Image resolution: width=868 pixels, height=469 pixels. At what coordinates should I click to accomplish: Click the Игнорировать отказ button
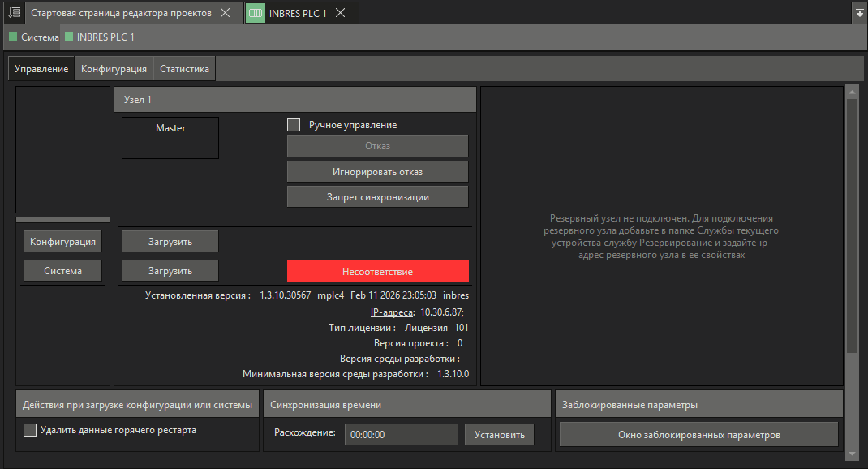coord(377,172)
